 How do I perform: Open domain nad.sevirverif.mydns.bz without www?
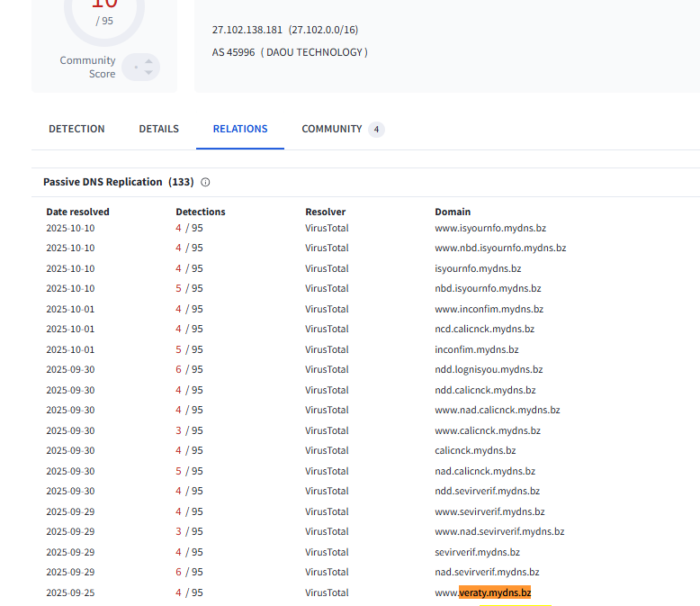[x=487, y=572]
